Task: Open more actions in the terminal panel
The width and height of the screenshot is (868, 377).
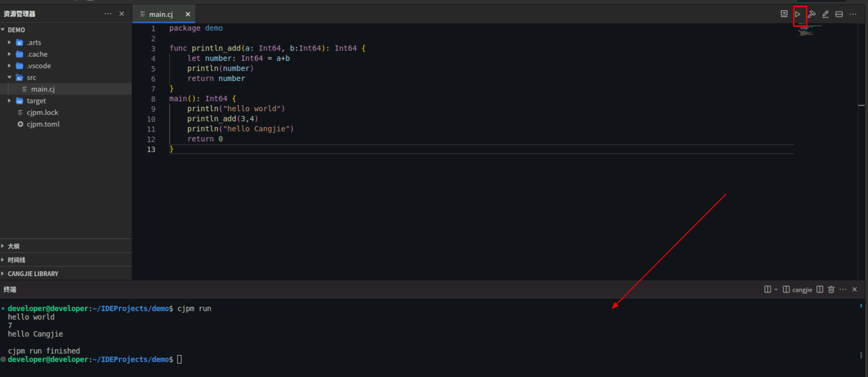Action: click(843, 289)
